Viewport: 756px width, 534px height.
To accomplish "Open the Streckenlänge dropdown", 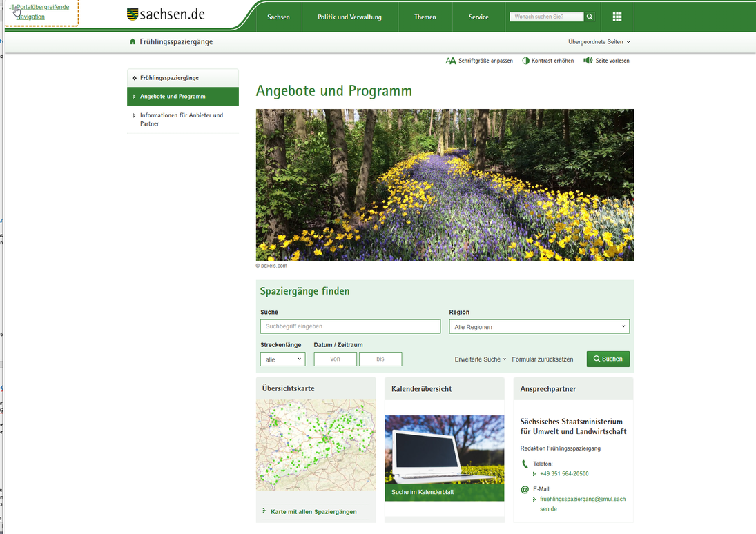I will (x=282, y=359).
